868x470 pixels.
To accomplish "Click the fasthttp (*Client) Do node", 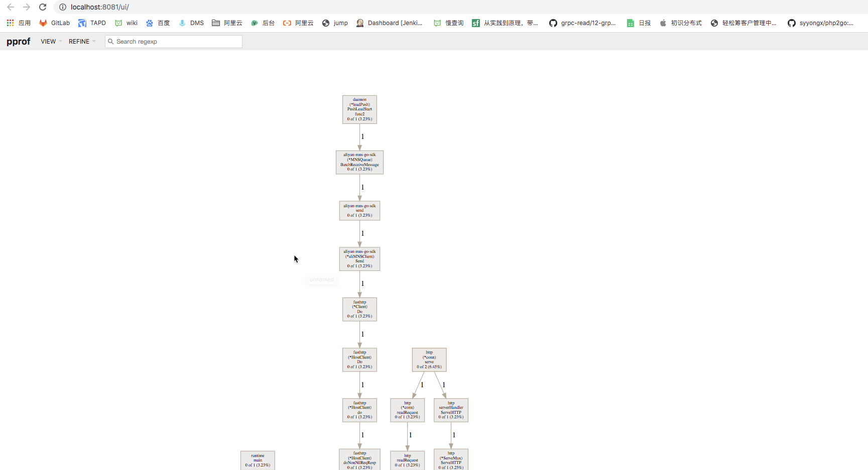I will coord(359,309).
